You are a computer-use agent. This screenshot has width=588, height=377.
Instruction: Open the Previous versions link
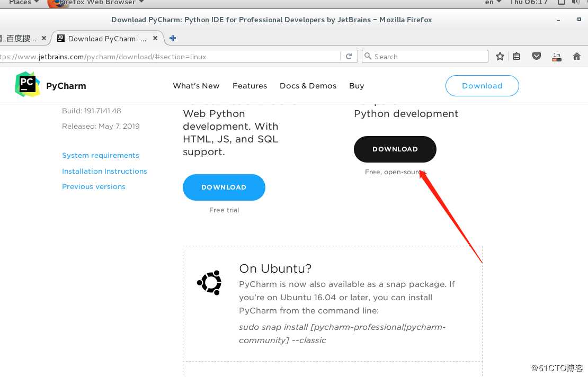click(94, 186)
